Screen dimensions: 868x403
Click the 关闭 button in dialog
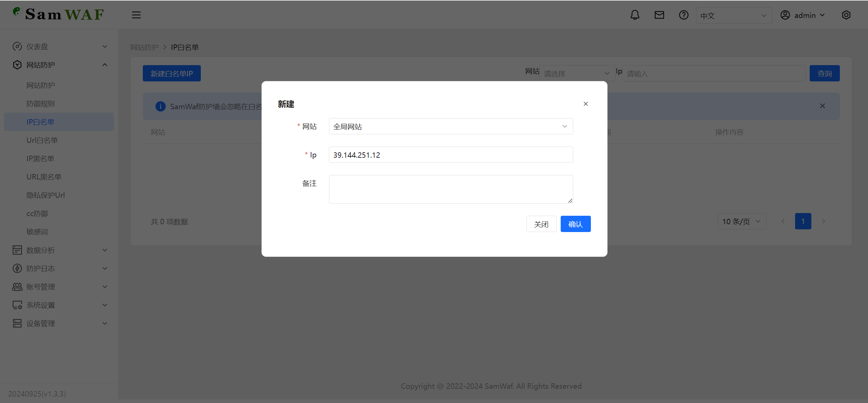(541, 224)
